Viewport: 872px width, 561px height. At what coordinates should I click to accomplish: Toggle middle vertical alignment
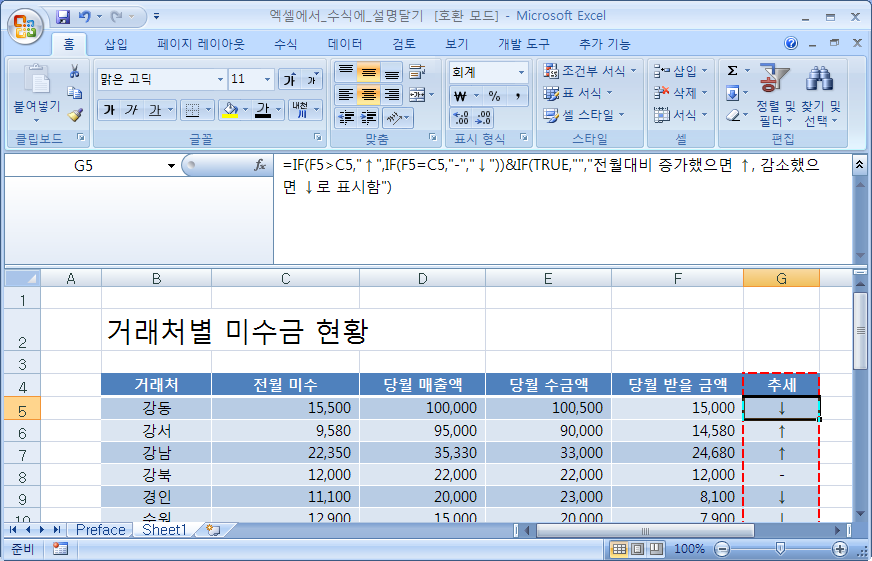click(369, 71)
